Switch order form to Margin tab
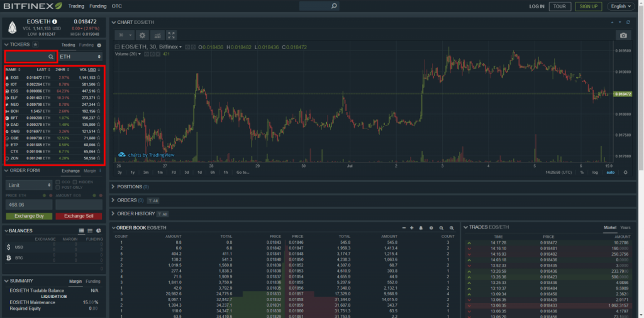Screen dimensions: 644x318 point(89,170)
